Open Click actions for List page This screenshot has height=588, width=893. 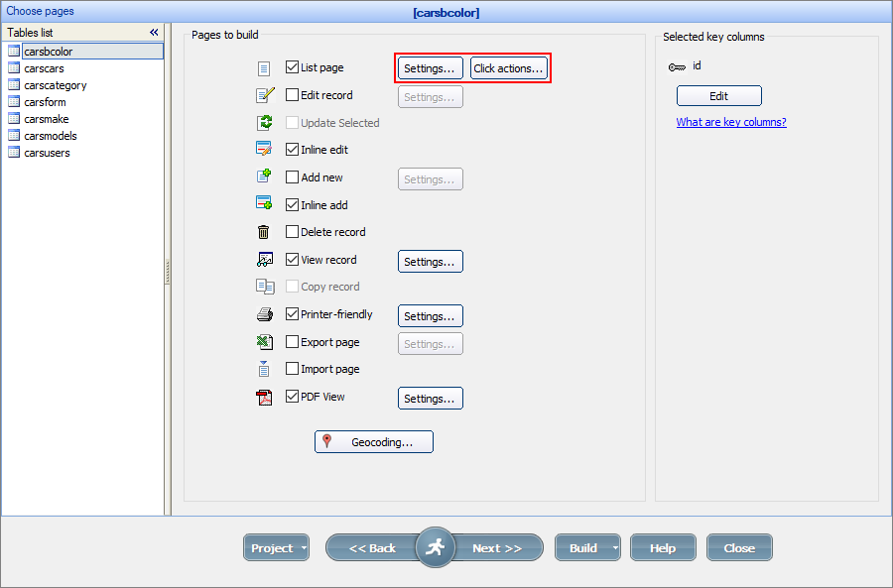point(509,67)
